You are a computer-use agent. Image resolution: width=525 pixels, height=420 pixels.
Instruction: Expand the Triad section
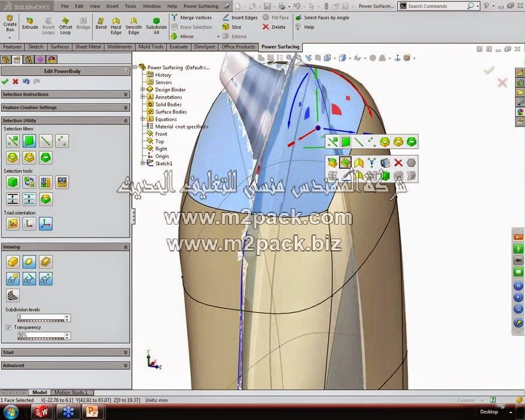[65, 352]
